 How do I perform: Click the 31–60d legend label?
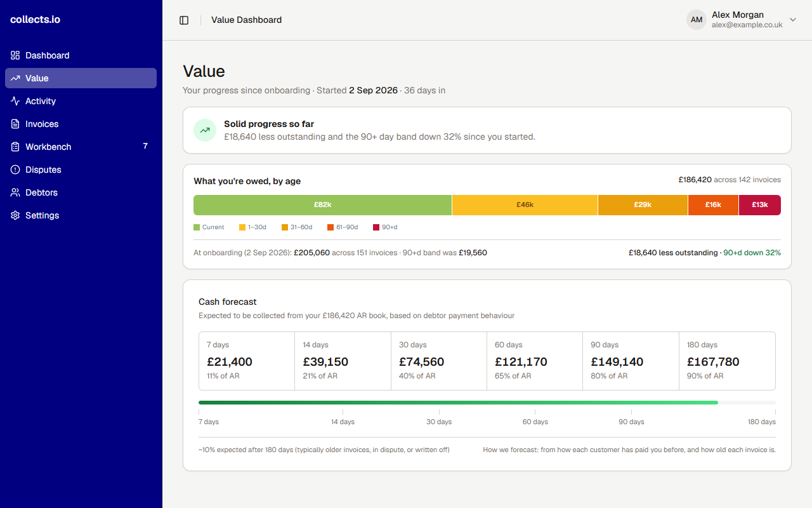pyautogui.click(x=301, y=227)
